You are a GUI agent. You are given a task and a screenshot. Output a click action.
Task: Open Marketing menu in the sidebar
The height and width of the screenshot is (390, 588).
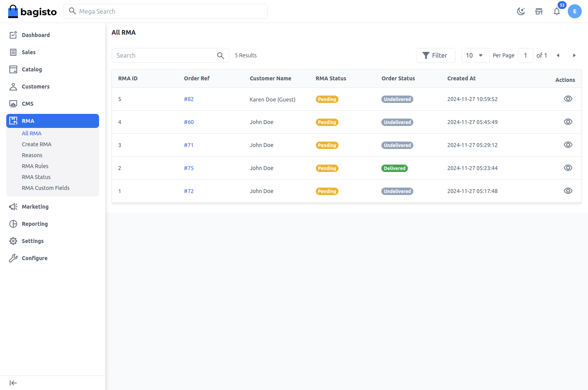pos(53,207)
